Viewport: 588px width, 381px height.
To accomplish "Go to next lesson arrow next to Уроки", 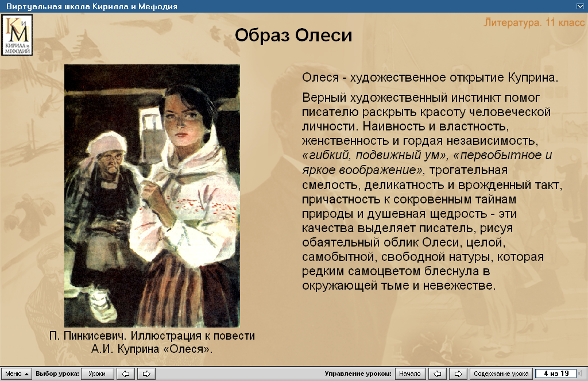I will (146, 374).
